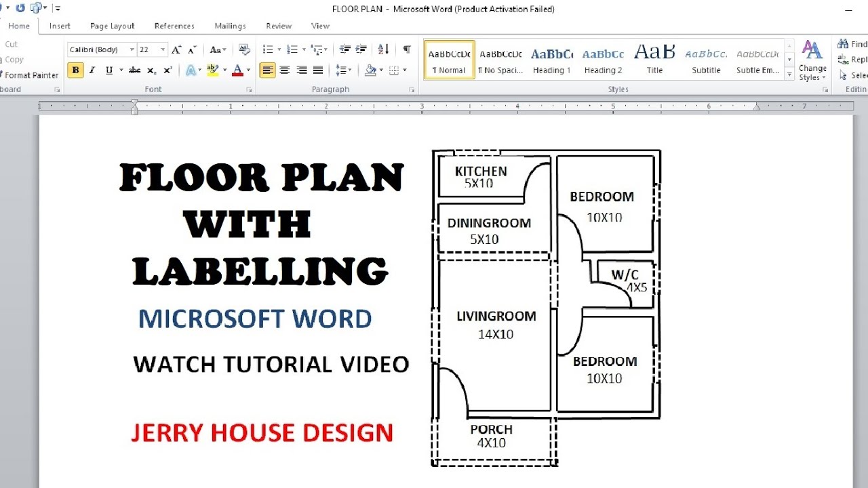Open the References tab
The width and height of the screenshot is (868, 488).
click(x=174, y=26)
